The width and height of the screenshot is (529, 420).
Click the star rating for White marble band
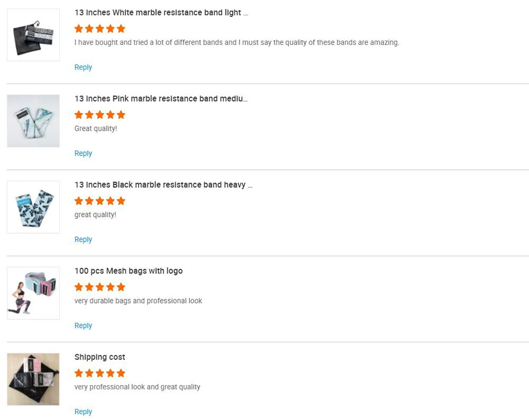tap(100, 29)
